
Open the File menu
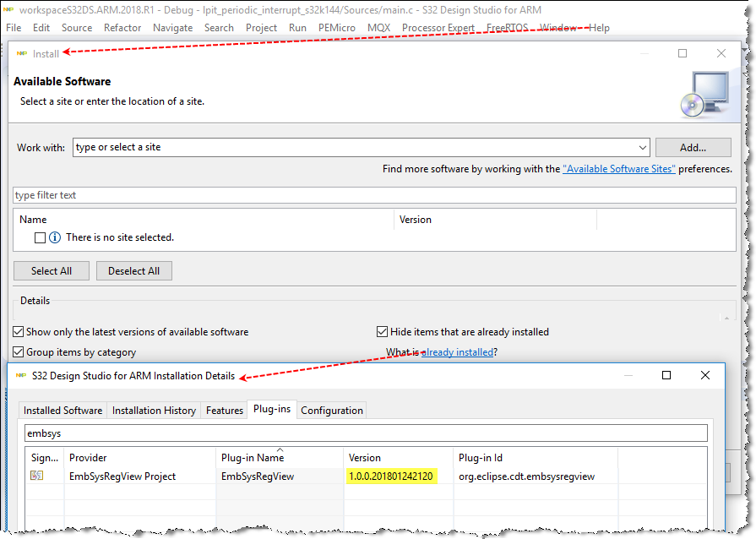tap(14, 28)
